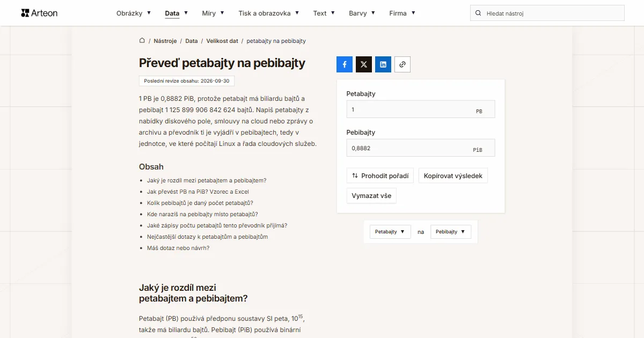The width and height of the screenshot is (644, 338).
Task: Go to 'Nejčastější dotazy k petabajtům a pebibajtům'
Action: [208, 237]
